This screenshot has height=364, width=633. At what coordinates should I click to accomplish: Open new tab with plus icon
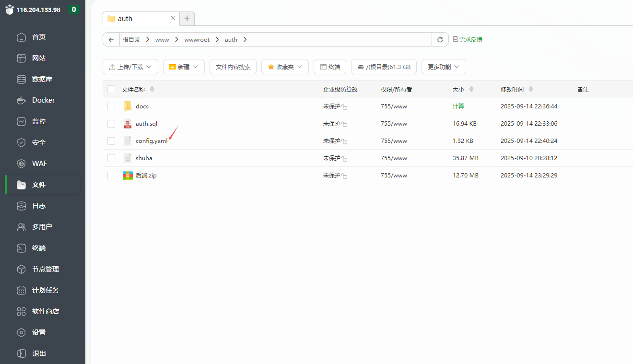click(x=187, y=19)
